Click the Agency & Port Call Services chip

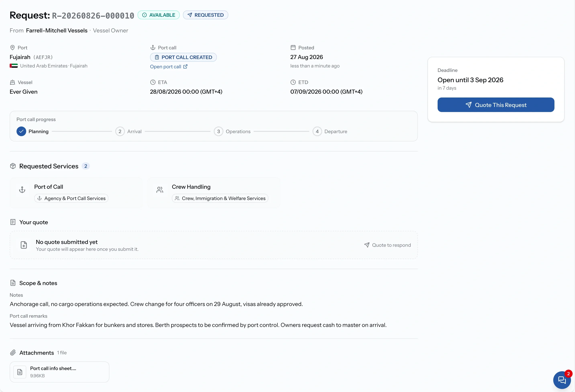tap(71, 198)
